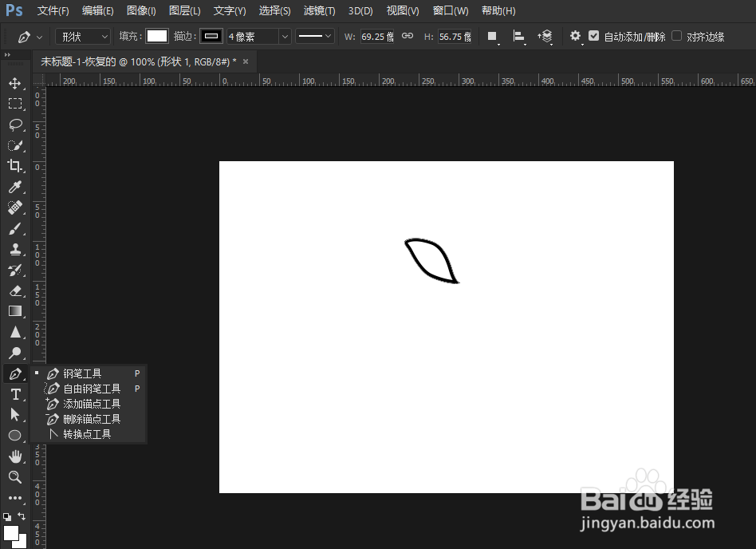Open the 滤镜(T) menu
The width and height of the screenshot is (756, 549).
[x=319, y=10]
